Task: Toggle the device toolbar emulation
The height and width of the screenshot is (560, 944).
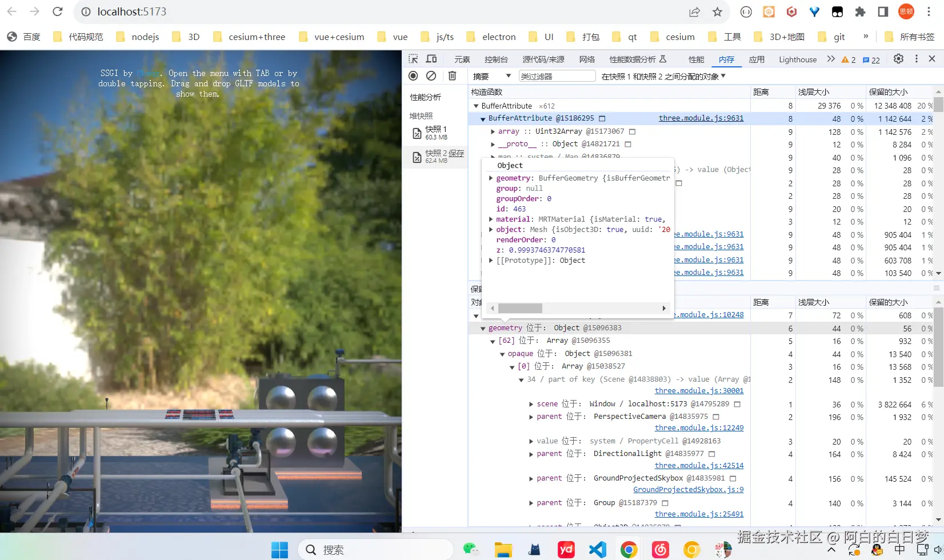Action: coord(431,59)
